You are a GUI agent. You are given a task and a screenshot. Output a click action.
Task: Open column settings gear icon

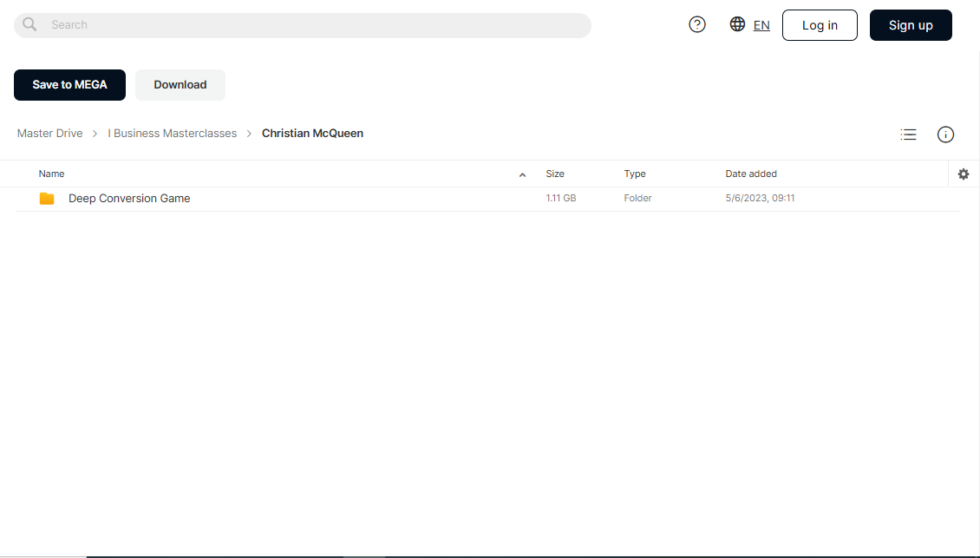[964, 174]
